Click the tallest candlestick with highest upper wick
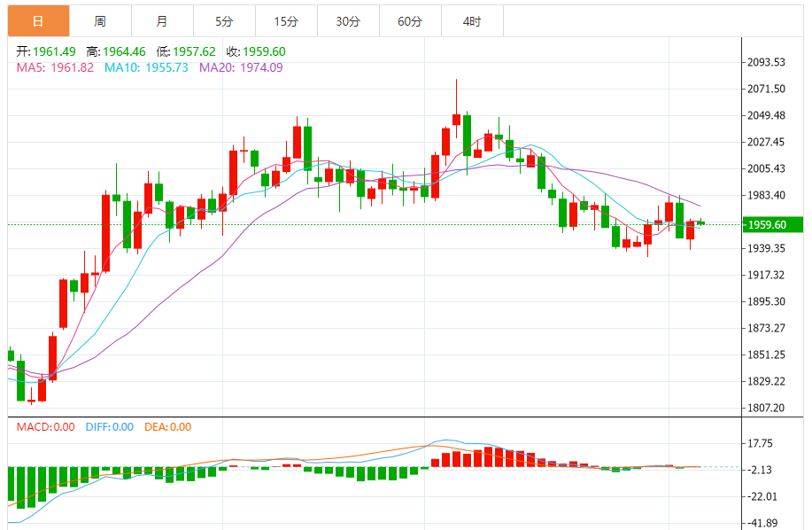The width and height of the screenshot is (812, 530). (x=456, y=108)
